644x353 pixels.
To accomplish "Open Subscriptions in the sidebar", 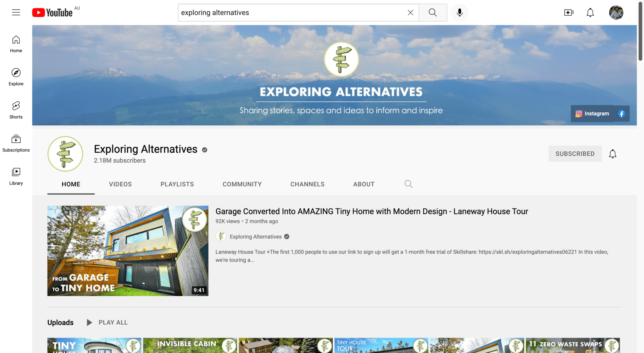I will pyautogui.click(x=16, y=143).
